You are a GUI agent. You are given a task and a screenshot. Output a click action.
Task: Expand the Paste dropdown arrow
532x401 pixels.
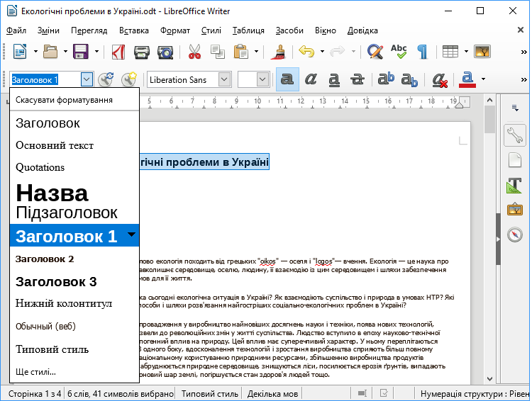[257, 52]
